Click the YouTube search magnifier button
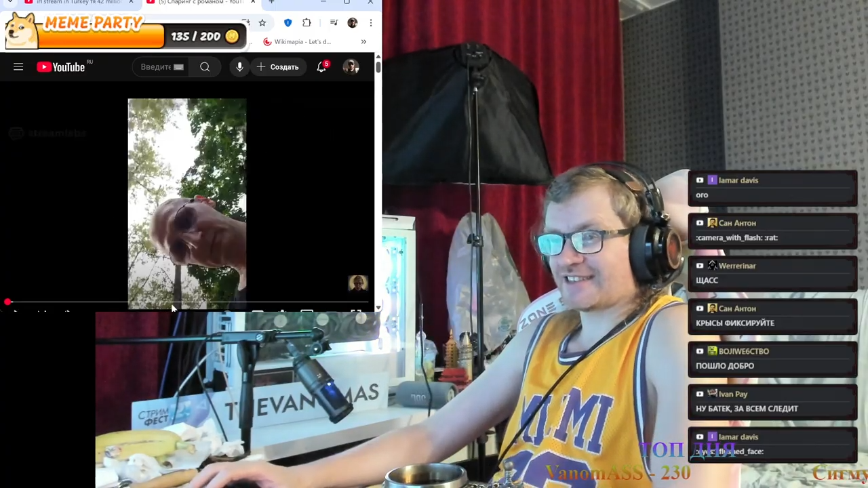The image size is (868, 488). (205, 67)
